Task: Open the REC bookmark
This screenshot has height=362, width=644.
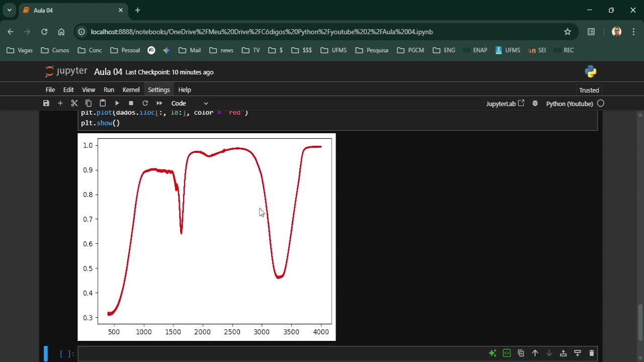Action: coord(563,50)
